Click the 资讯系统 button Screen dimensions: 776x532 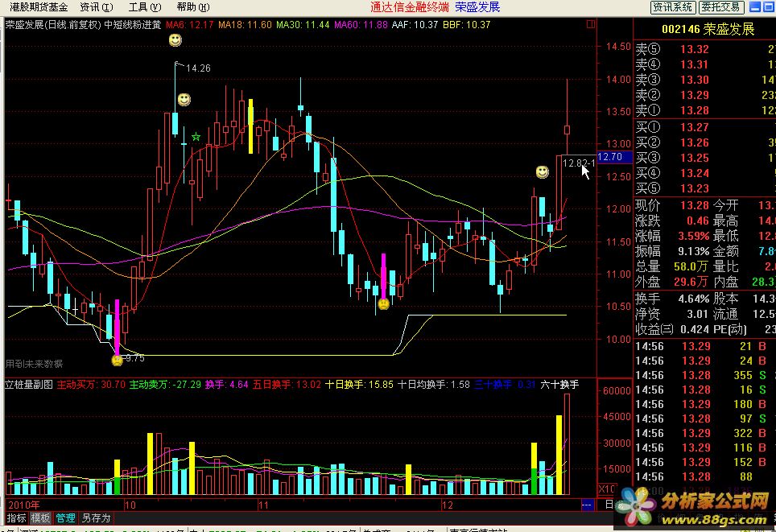click(673, 7)
